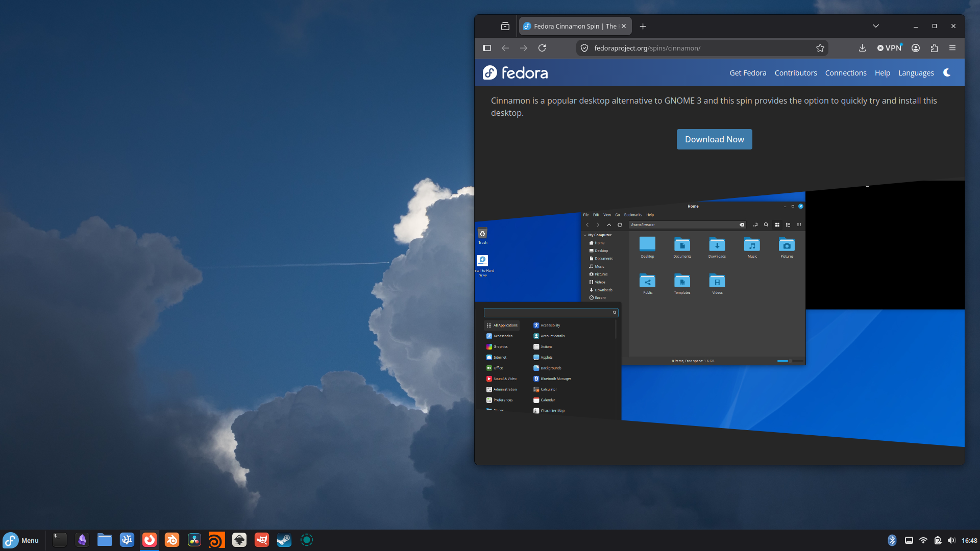Image resolution: width=980 pixels, height=551 pixels.
Task: Open the Get Fedora menu item
Action: click(748, 73)
